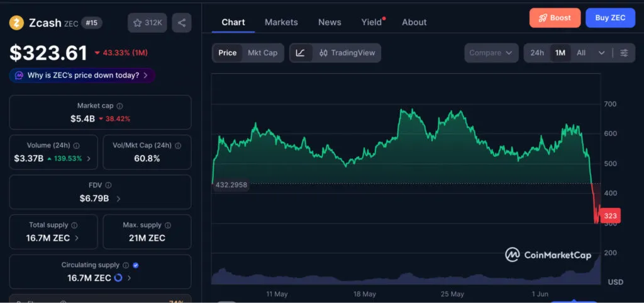This screenshot has height=303, width=644.
Task: Open the About tab
Action: click(x=414, y=22)
